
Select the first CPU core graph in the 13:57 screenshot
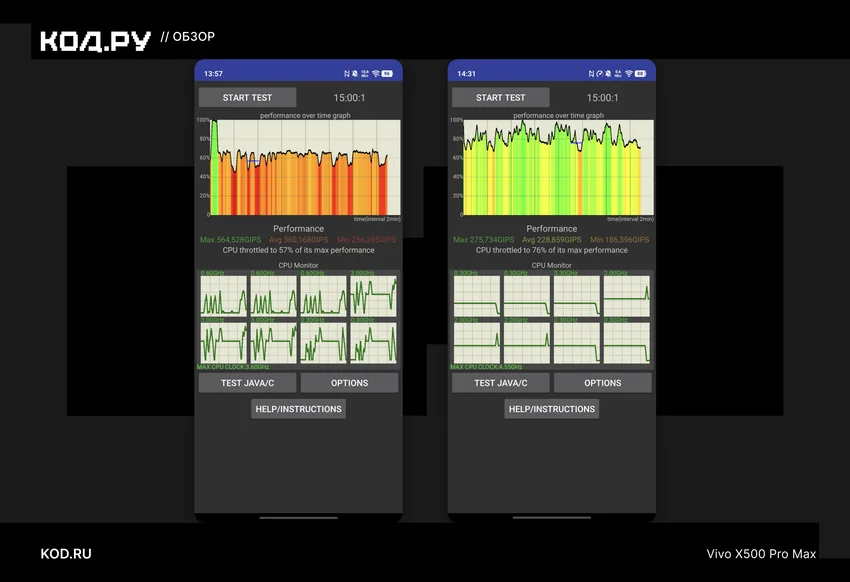pyautogui.click(x=223, y=296)
